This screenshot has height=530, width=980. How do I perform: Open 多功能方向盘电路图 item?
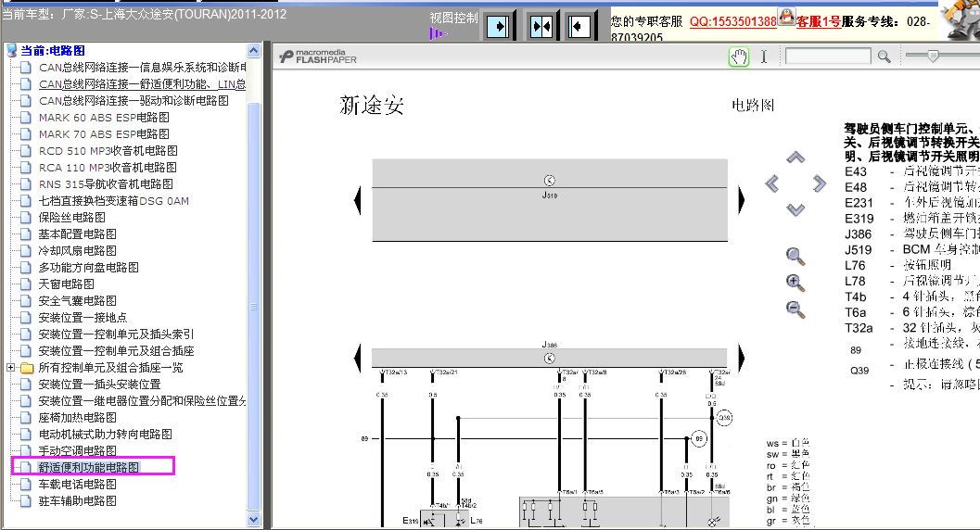(89, 267)
